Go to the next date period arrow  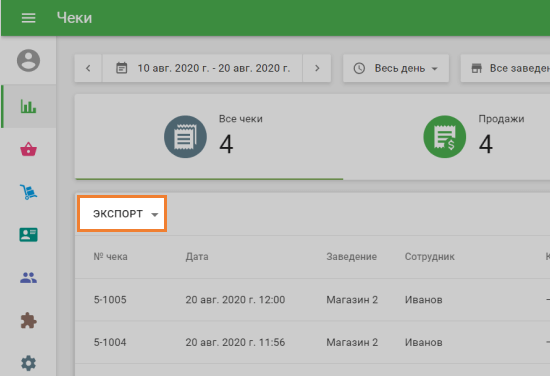317,68
